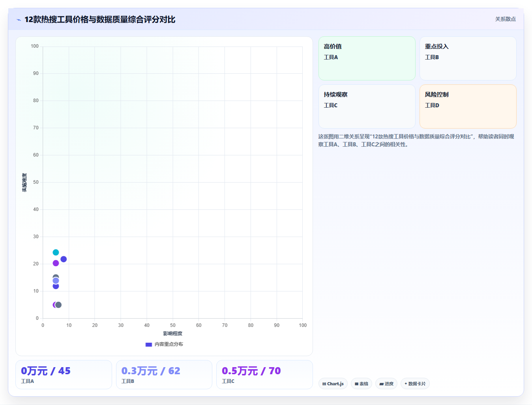Click the 实施难度 y-axis title
Image resolution: width=532 pixels, height=405 pixels.
(x=24, y=183)
